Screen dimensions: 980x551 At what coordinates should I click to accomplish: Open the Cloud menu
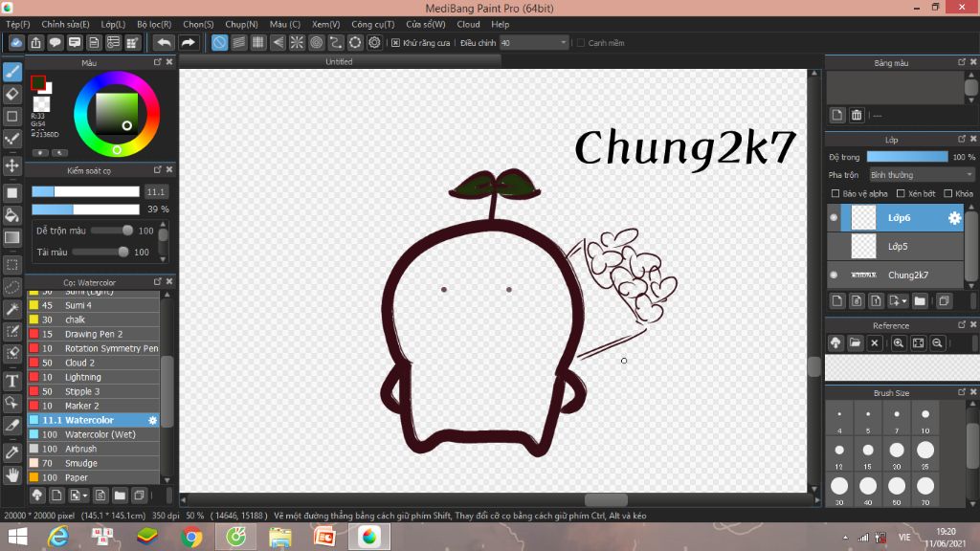point(468,24)
